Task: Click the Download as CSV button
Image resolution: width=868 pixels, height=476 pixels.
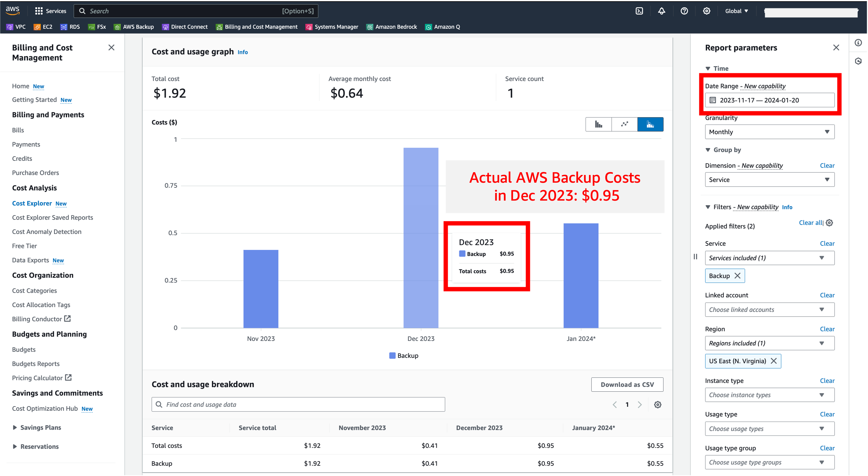Action: pos(627,384)
